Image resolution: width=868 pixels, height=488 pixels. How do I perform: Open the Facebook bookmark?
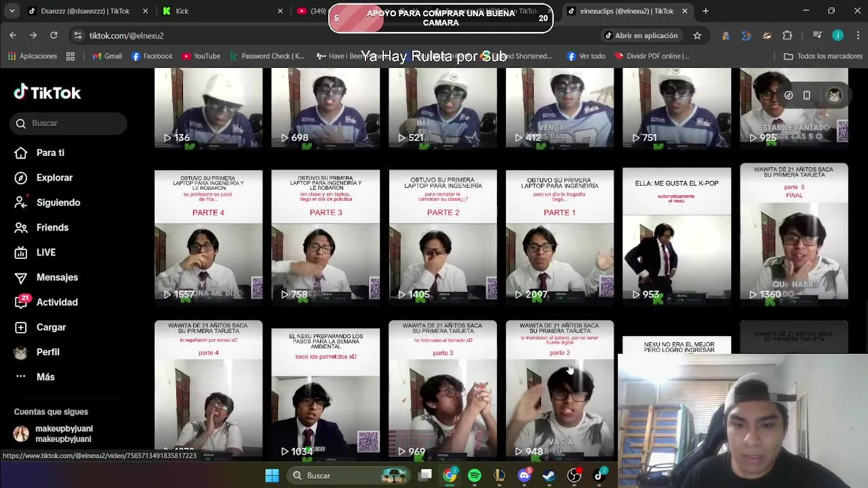152,56
